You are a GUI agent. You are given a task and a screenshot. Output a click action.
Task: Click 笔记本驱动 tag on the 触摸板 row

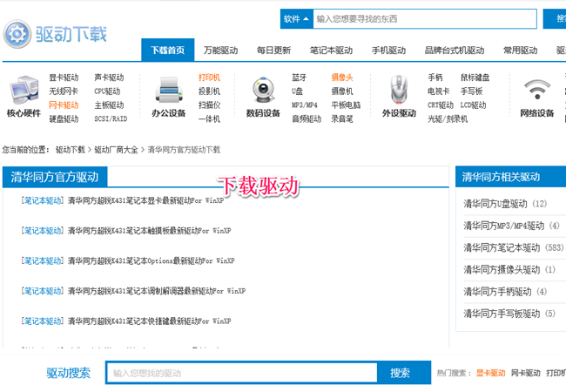tap(42, 230)
